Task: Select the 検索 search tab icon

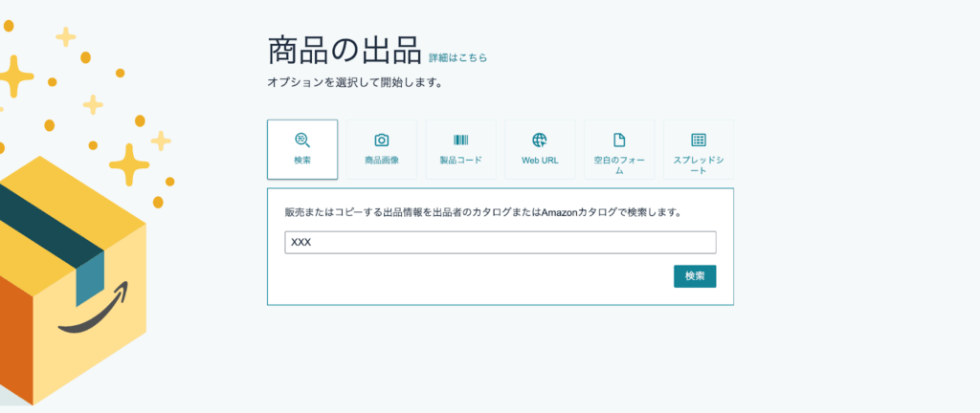Action: click(x=302, y=140)
